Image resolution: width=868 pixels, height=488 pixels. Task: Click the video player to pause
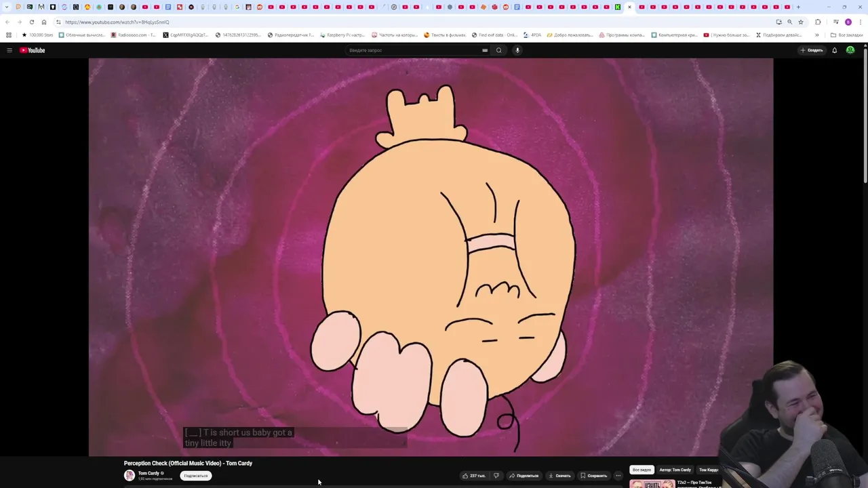431,258
